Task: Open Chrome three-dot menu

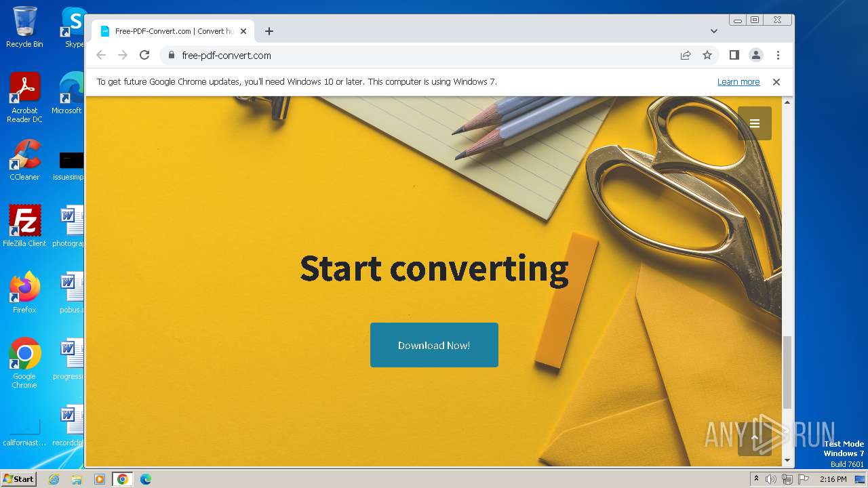Action: coord(778,55)
